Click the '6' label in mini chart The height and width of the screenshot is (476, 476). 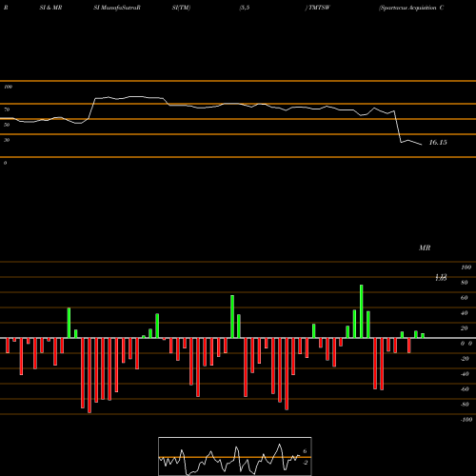coord(305,451)
